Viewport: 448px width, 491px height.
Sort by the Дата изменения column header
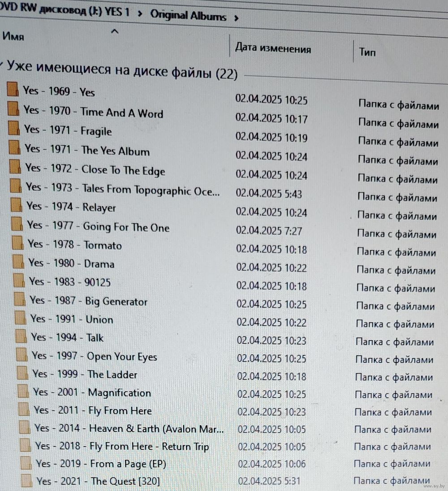tap(273, 48)
